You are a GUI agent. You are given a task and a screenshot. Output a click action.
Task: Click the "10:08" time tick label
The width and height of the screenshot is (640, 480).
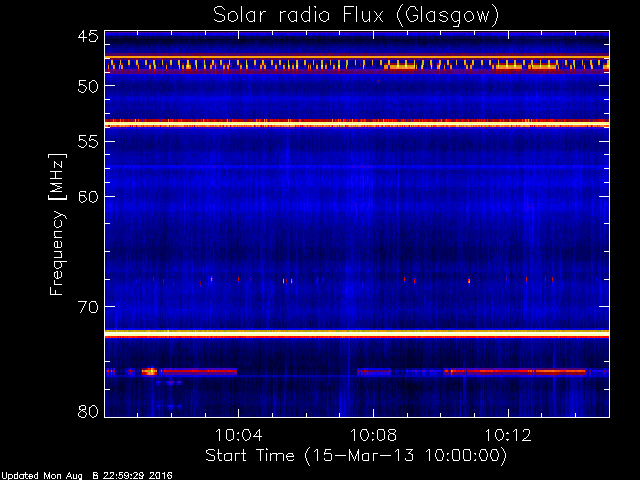373,435
